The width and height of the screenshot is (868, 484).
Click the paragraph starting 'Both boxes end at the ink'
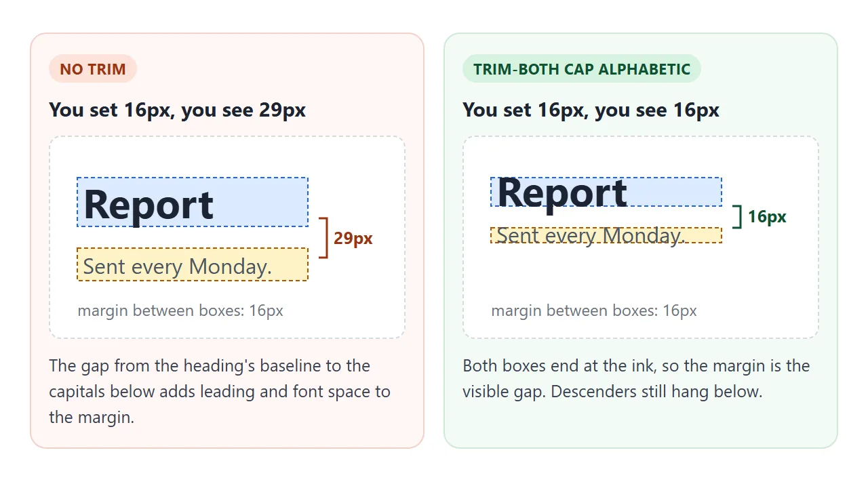click(x=636, y=379)
